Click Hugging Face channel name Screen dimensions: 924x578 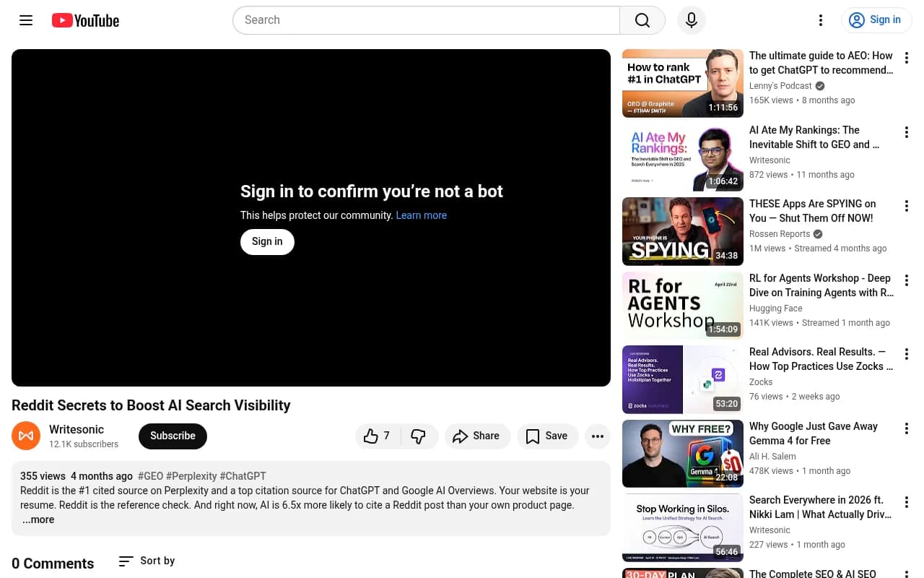click(776, 309)
